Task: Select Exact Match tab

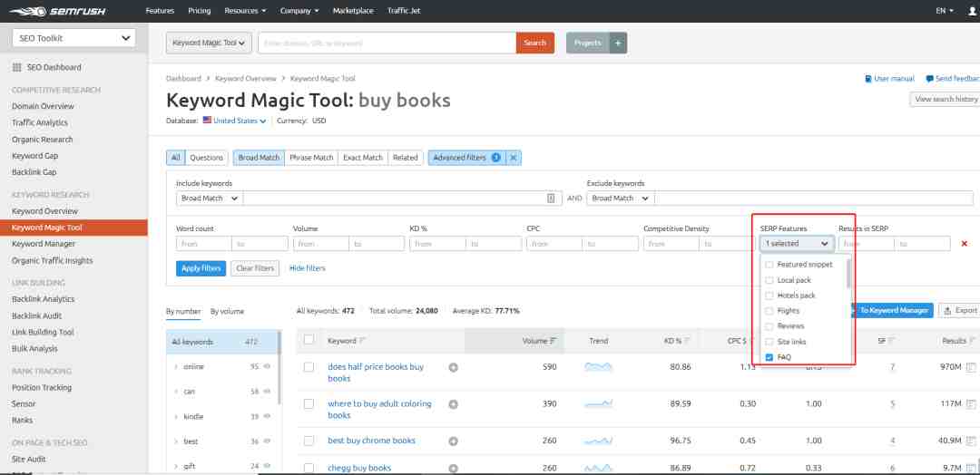Action: [363, 158]
